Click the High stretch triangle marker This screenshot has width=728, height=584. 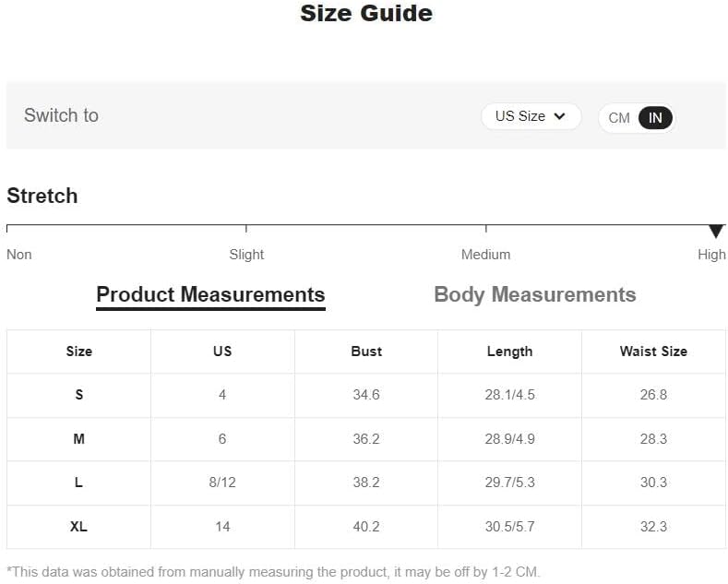[716, 232]
